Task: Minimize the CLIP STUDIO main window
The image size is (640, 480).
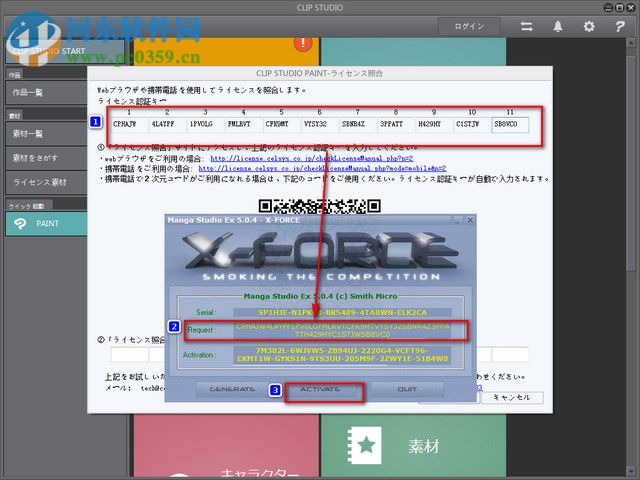Action: click(x=607, y=7)
